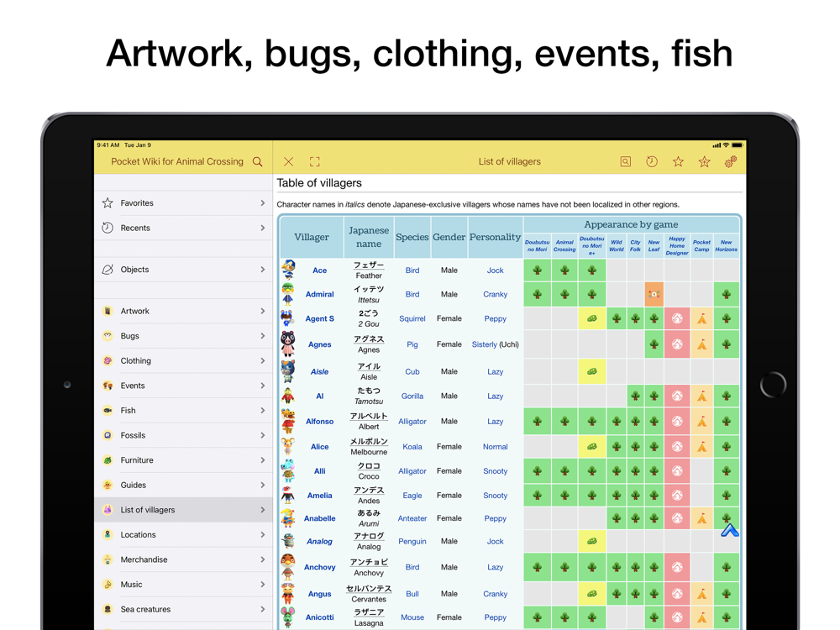This screenshot has height=630, width=840.
Task: Expand the Fish row chevron
Action: coord(262,411)
